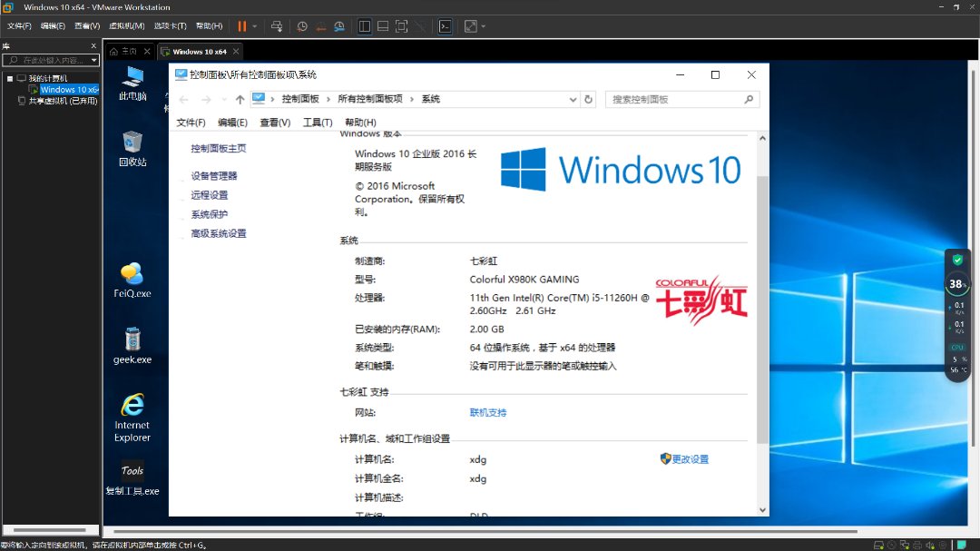The width and height of the screenshot is (980, 551).
Task: Open the console view toolbar icon
Action: [445, 26]
